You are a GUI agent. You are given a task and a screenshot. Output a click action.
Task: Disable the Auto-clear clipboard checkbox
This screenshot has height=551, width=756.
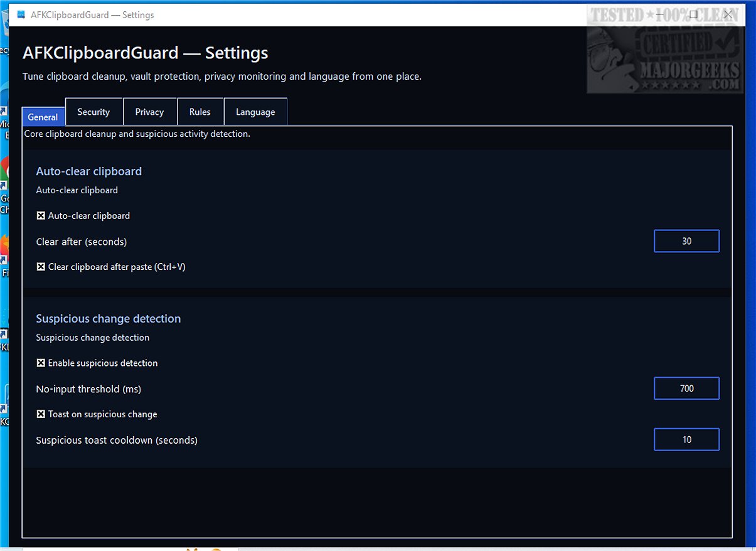[x=41, y=216]
